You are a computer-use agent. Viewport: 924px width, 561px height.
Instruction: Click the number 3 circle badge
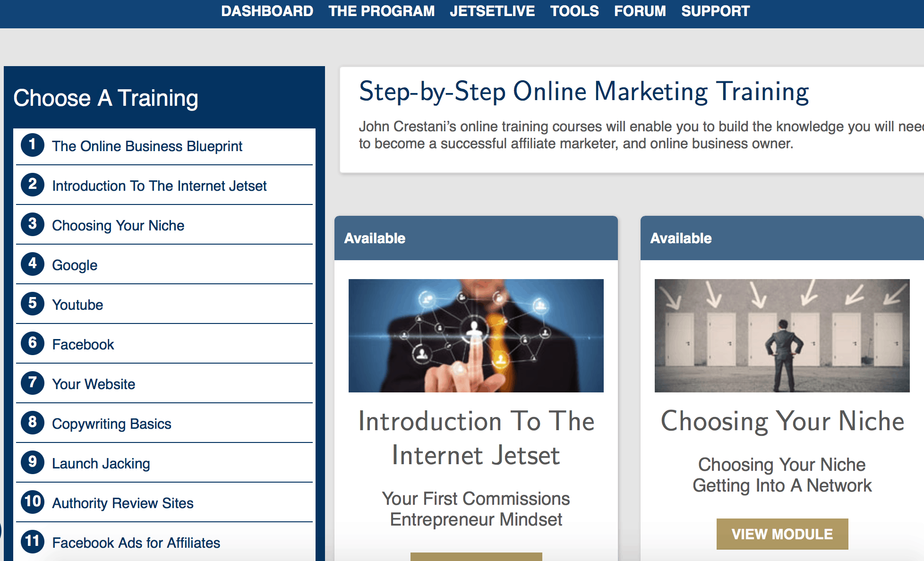33,224
